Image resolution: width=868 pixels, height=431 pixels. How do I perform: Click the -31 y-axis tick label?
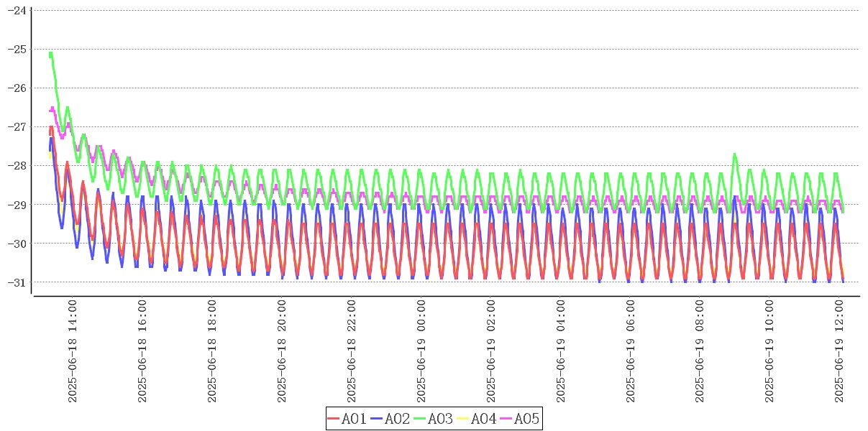click(x=16, y=282)
